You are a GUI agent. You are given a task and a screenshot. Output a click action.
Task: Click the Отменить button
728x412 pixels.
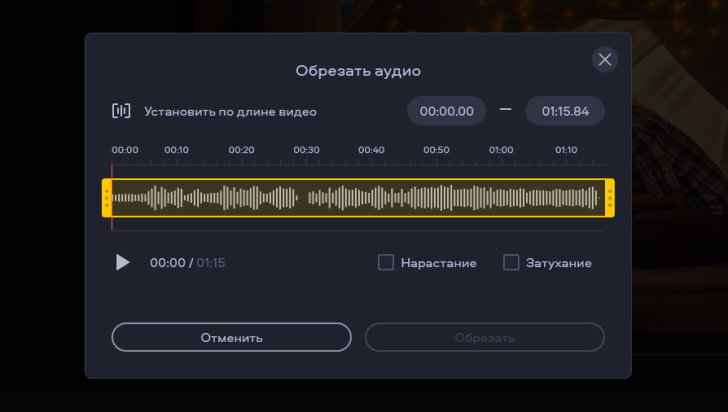pos(231,337)
